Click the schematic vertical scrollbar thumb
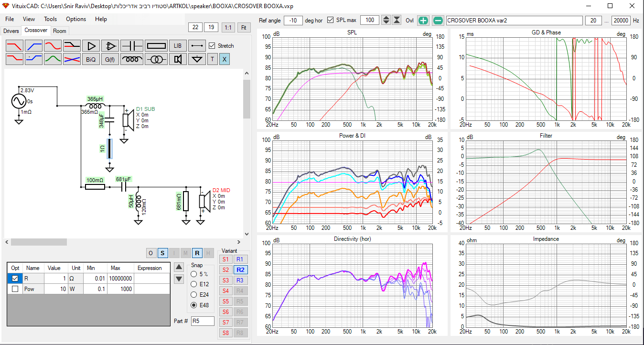The width and height of the screenshot is (644, 345). click(247, 99)
